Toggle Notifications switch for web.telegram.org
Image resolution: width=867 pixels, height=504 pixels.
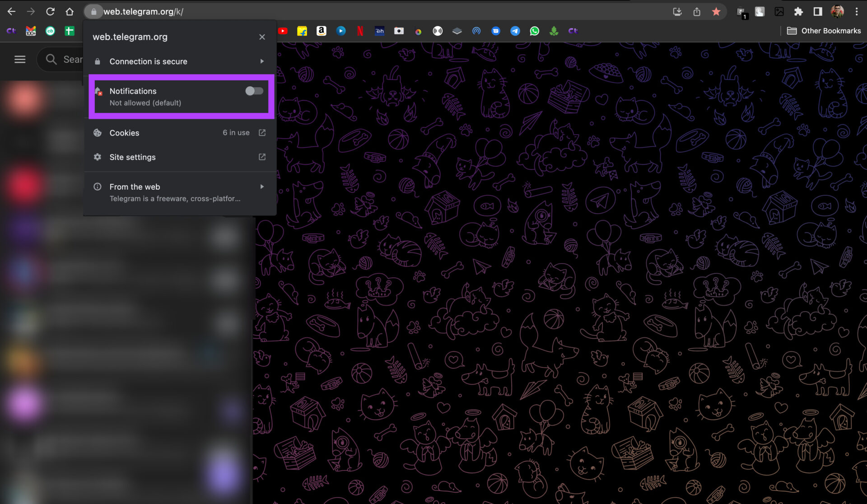click(x=254, y=91)
